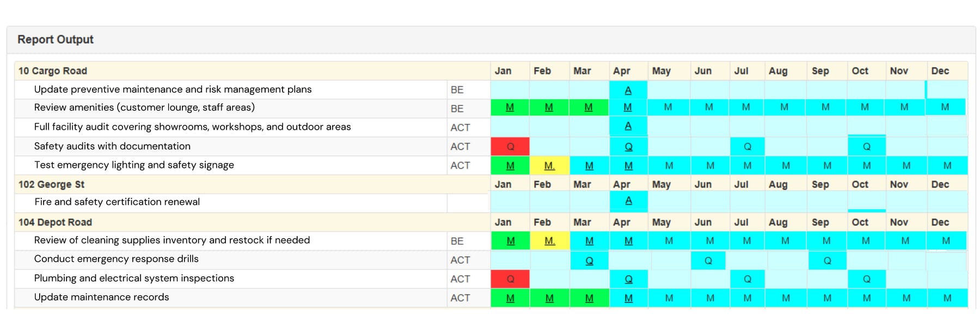Click red January 'Q' for Plumbing and electrical inspections
The width and height of the screenshot is (980, 332).
[x=511, y=279]
